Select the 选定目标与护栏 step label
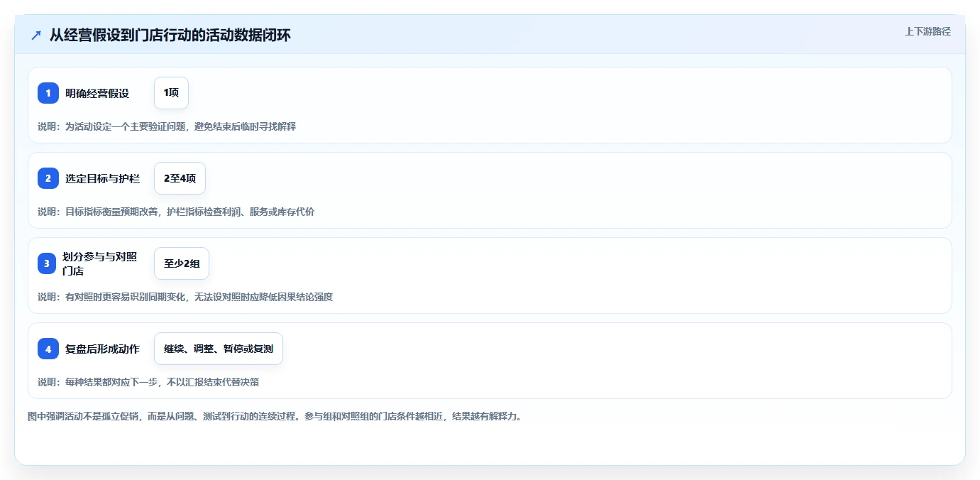The height and width of the screenshot is (480, 980). [x=102, y=178]
